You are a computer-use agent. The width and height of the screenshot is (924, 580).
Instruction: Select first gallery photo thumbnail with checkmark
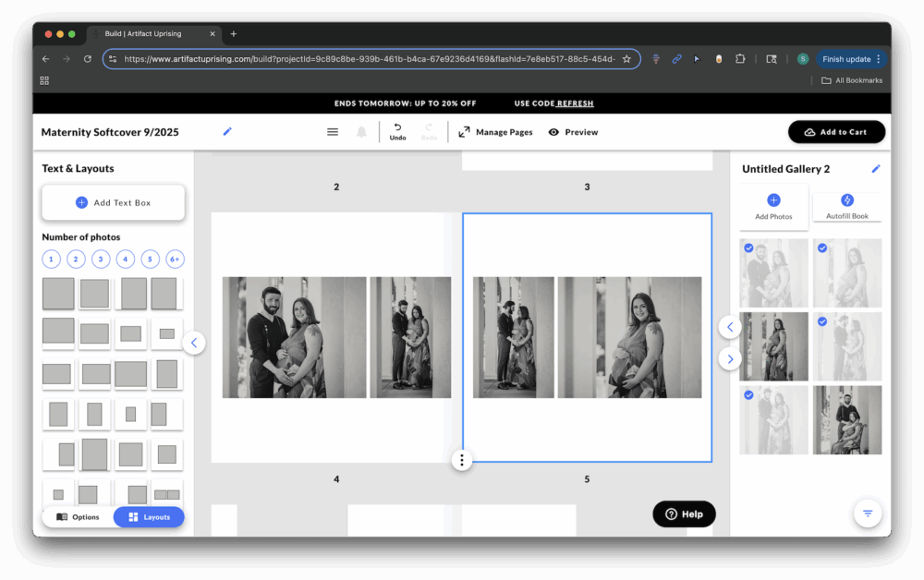tap(773, 273)
